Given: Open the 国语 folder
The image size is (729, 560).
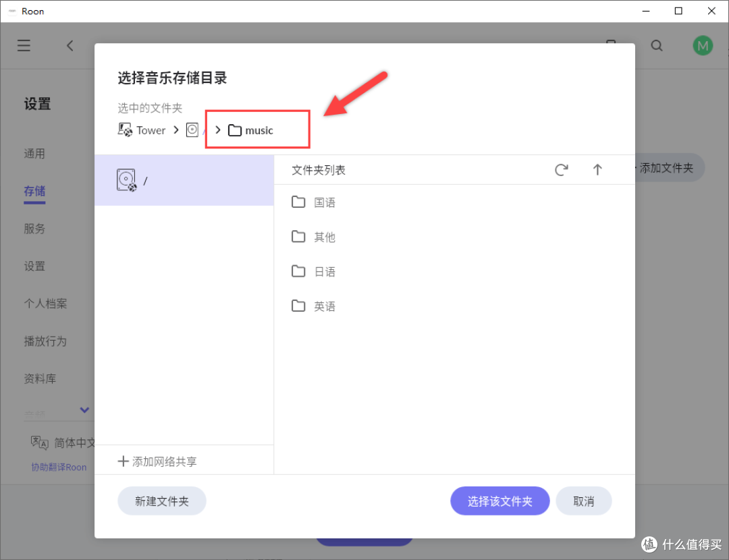Looking at the screenshot, I should pyautogui.click(x=324, y=202).
